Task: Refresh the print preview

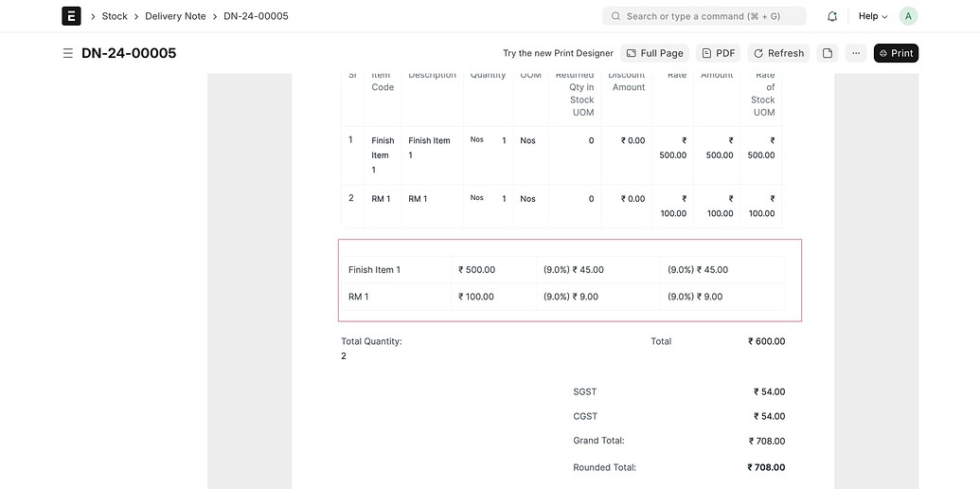Action: click(778, 53)
